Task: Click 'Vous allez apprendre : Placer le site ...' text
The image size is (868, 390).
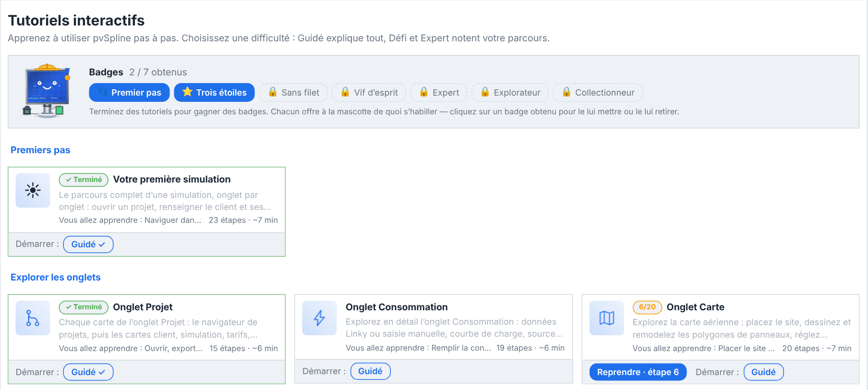Action: [x=704, y=348]
